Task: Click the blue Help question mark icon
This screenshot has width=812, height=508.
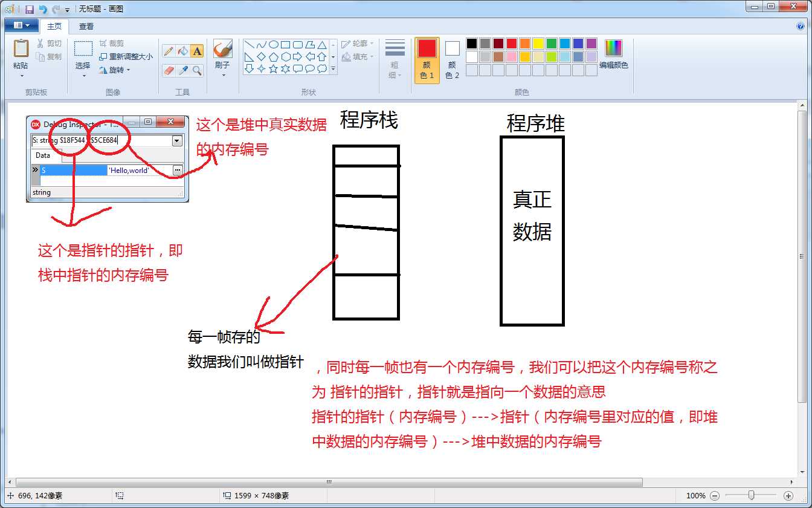Action: point(801,26)
